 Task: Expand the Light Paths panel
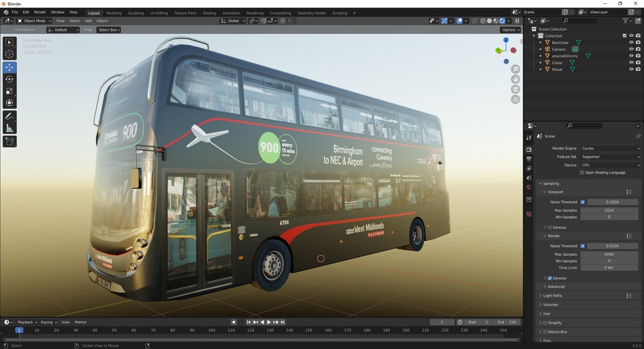click(553, 296)
